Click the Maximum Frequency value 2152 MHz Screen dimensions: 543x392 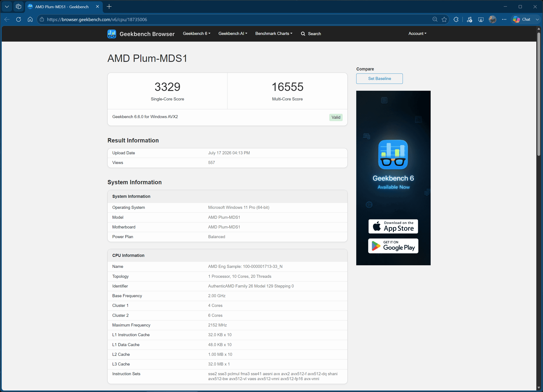pos(217,325)
